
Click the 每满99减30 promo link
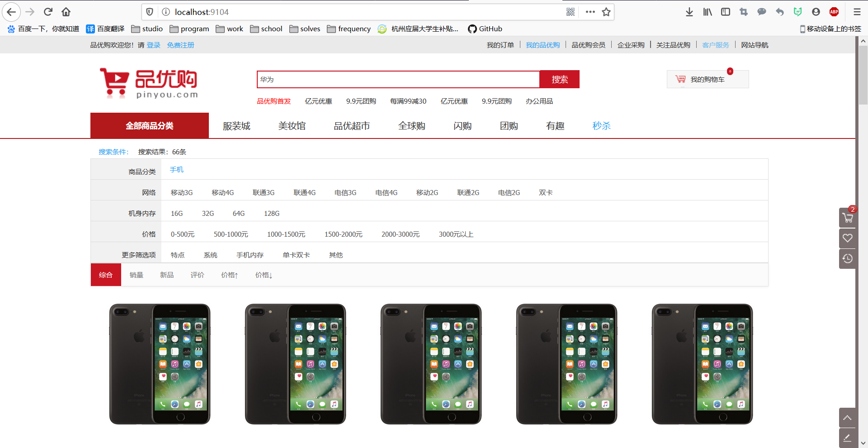tap(408, 101)
